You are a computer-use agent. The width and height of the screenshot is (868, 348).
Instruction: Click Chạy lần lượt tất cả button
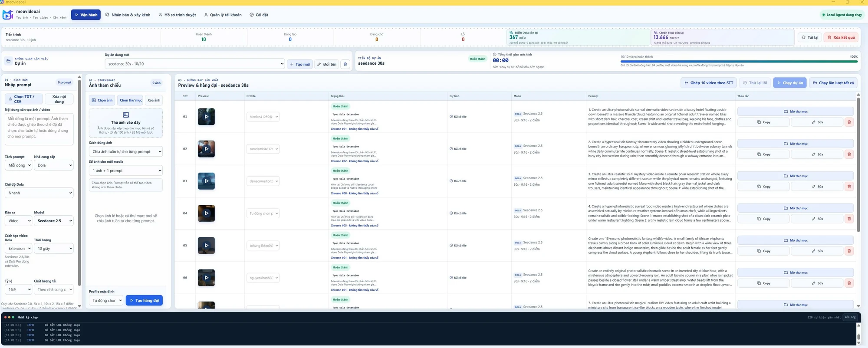coord(833,83)
